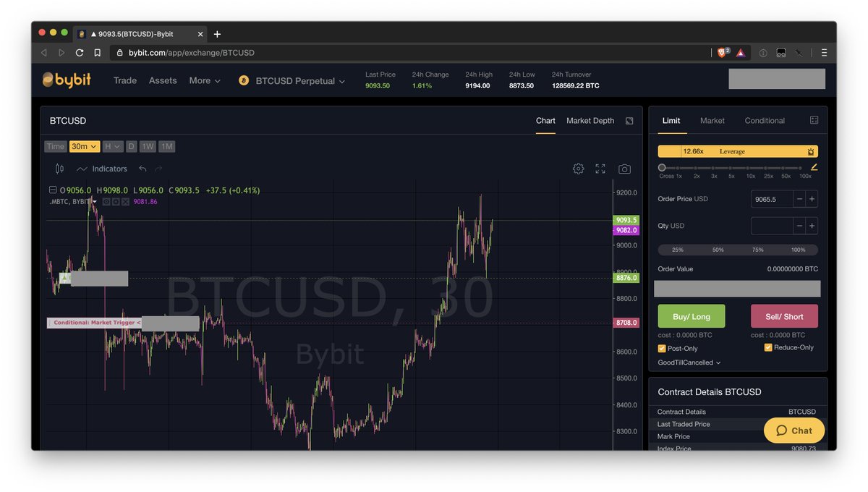This screenshot has width=868, height=492.
Task: Open the BTCUSD Perpetual contract selector
Action: (300, 81)
